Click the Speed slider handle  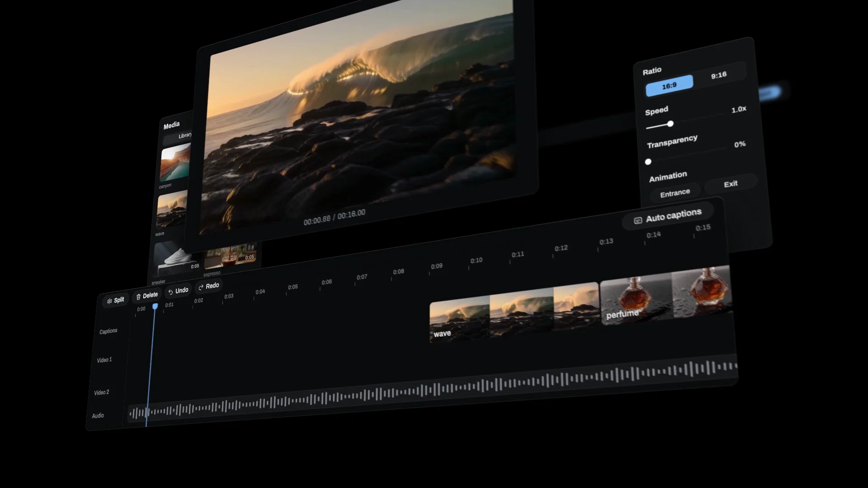click(670, 124)
